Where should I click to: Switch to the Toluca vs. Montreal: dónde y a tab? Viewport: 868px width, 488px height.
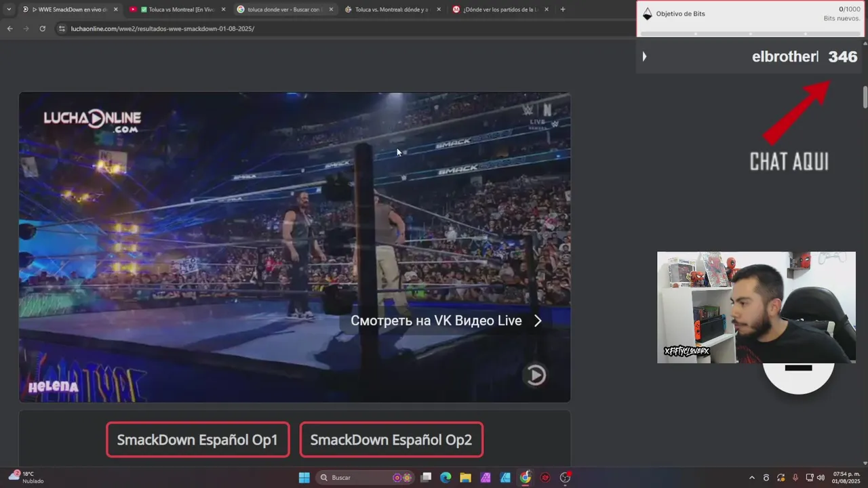[393, 9]
